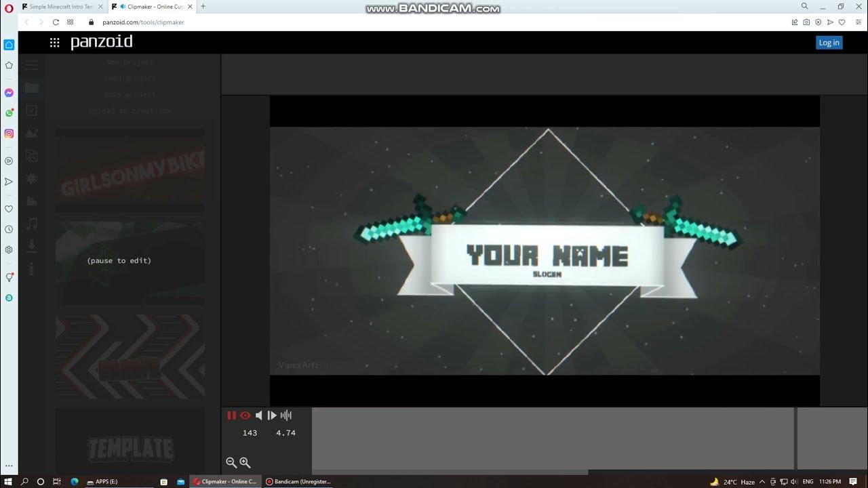
Task: Toggle the audio waveform display
Action: 286,415
